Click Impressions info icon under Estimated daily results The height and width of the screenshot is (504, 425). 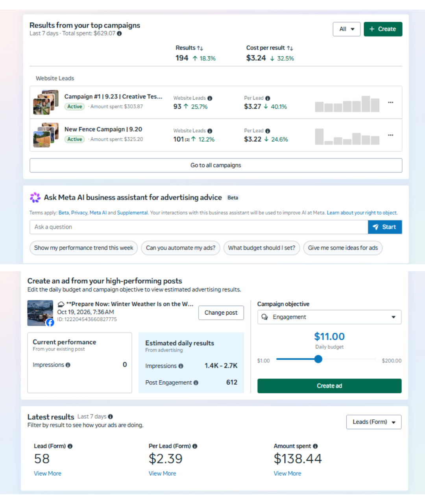(x=181, y=366)
